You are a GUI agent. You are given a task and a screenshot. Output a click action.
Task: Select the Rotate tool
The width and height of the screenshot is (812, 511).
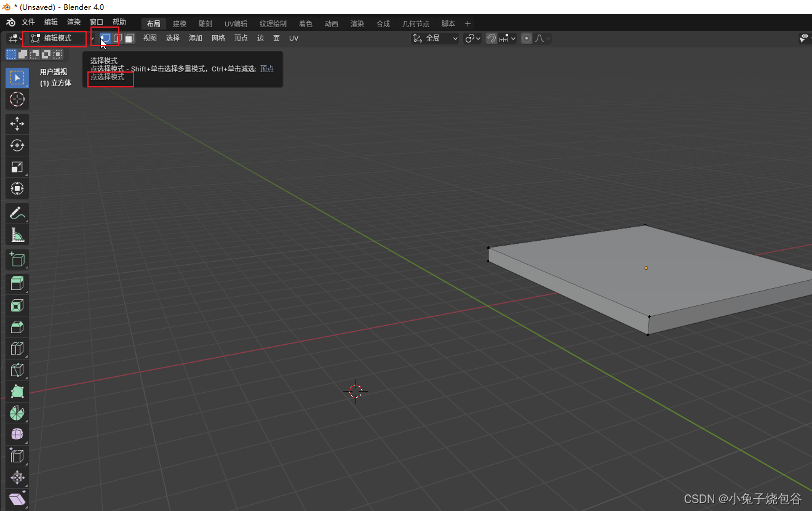click(x=17, y=145)
